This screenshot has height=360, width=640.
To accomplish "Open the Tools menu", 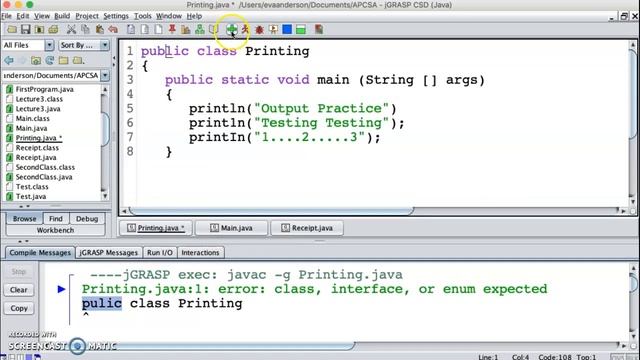I will coord(143,16).
